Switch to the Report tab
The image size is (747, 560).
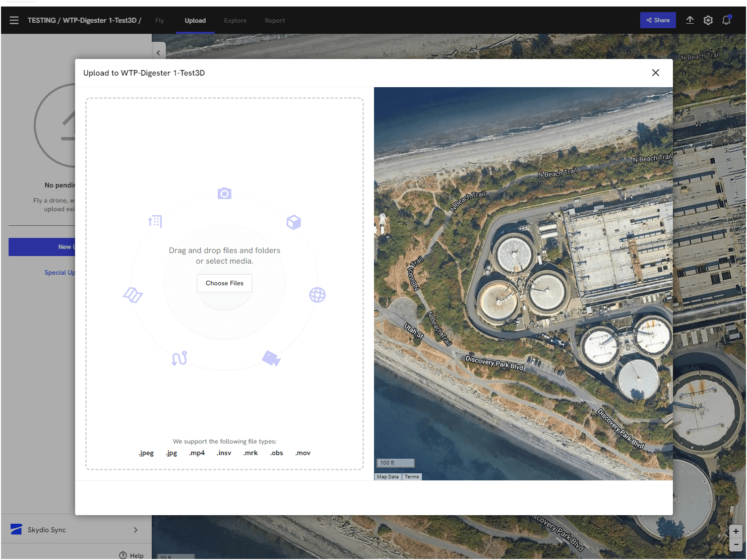(x=275, y=21)
